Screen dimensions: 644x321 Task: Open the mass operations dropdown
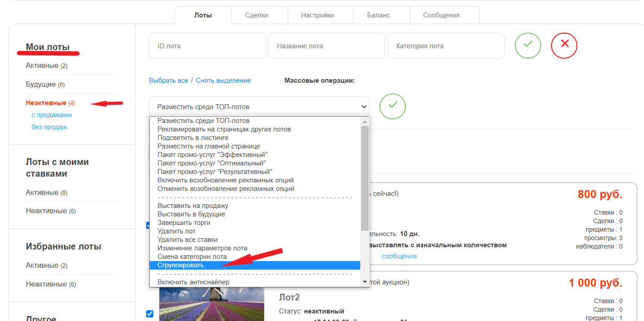coord(259,107)
